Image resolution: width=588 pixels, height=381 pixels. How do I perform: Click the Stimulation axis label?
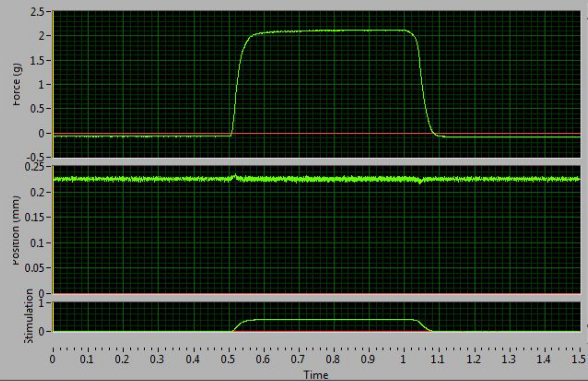[x=29, y=316]
